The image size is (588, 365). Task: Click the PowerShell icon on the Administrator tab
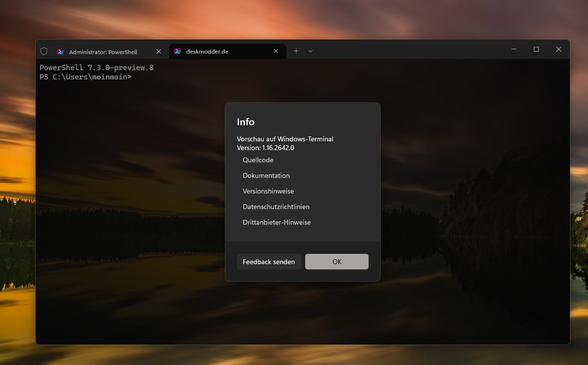click(60, 52)
